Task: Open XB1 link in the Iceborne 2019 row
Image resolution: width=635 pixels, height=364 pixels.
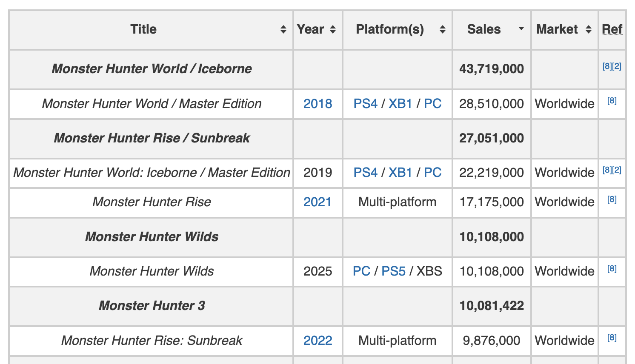Action: tap(400, 173)
